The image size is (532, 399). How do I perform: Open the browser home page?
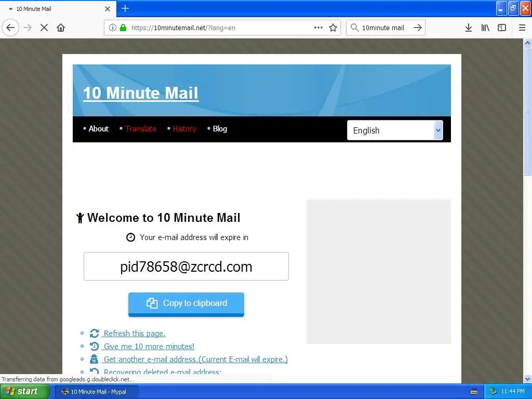click(61, 28)
